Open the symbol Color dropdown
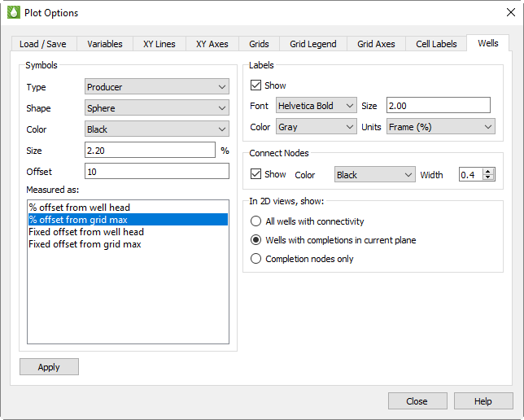524x420 pixels. 156,129
